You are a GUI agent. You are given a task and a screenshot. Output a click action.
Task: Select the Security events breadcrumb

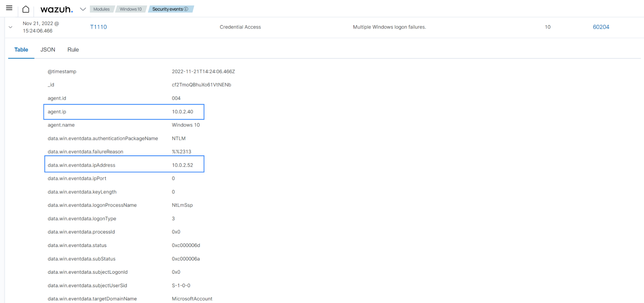(168, 9)
